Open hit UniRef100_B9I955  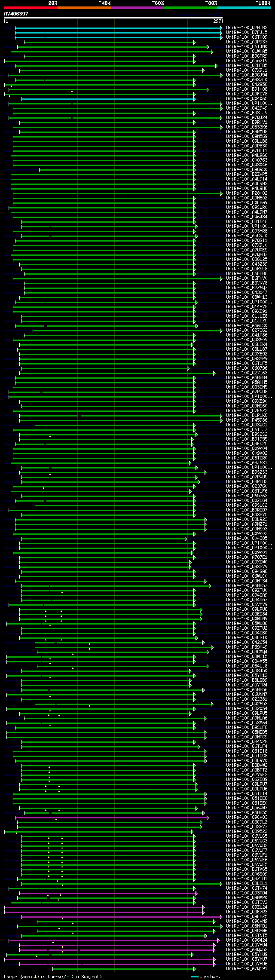(x=247, y=439)
